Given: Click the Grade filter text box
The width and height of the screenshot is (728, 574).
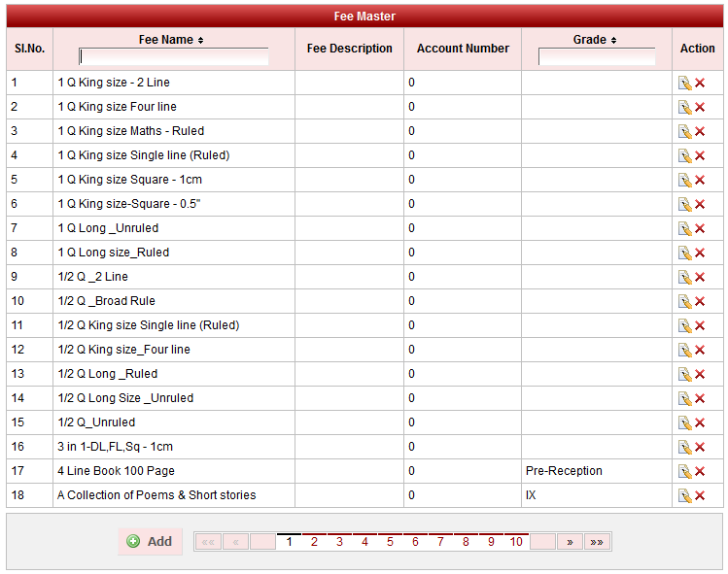Looking at the screenshot, I should 596,57.
